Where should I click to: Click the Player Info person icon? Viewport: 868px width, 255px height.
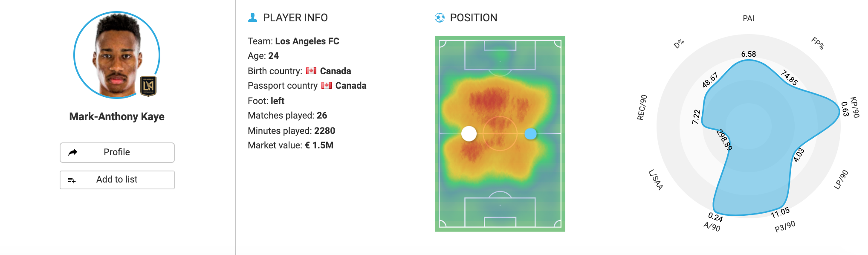click(x=252, y=17)
